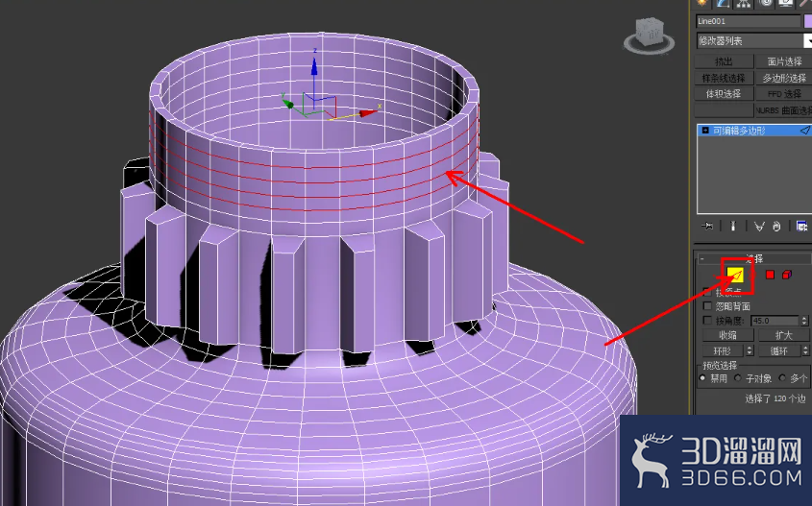Click the ViewCube in the viewport corner
Screen dimensions: 812x506
click(649, 36)
